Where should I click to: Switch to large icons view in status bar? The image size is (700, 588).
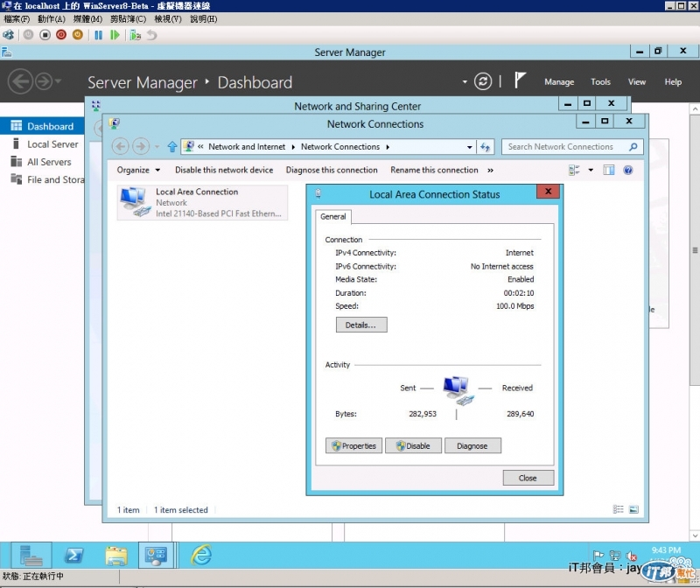(x=633, y=509)
